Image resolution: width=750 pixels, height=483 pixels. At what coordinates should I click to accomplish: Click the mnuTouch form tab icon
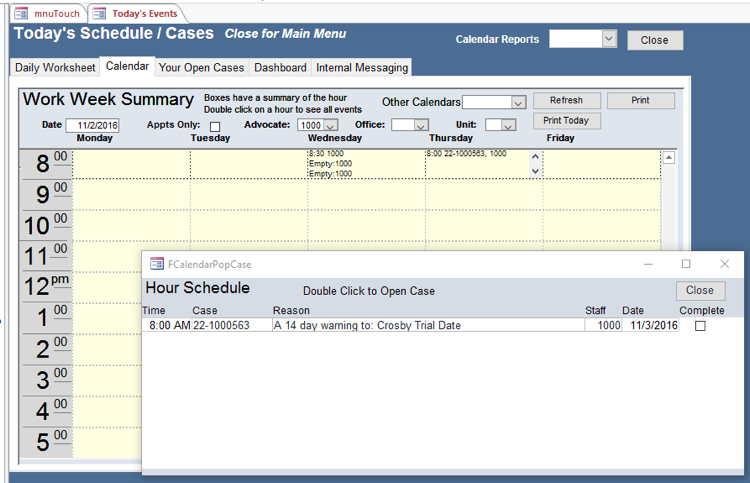pyautogui.click(x=21, y=14)
